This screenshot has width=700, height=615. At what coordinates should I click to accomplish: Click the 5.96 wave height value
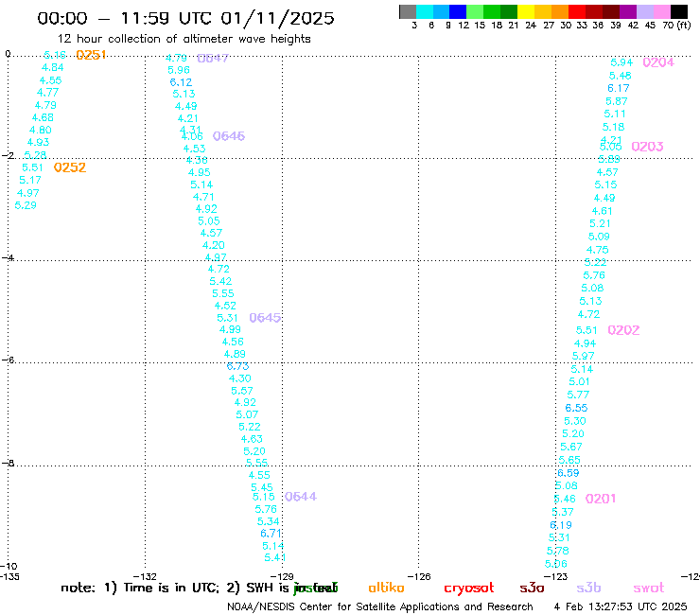pyautogui.click(x=179, y=70)
